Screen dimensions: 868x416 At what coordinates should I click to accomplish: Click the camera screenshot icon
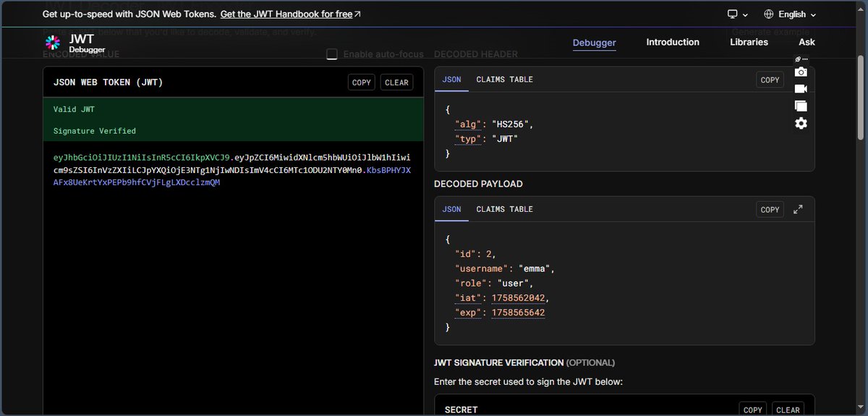coord(801,72)
